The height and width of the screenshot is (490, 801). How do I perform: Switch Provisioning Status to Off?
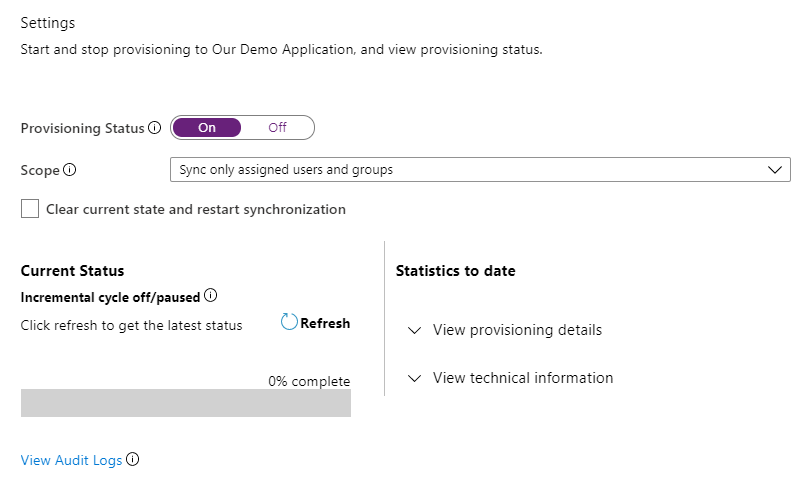pos(277,128)
